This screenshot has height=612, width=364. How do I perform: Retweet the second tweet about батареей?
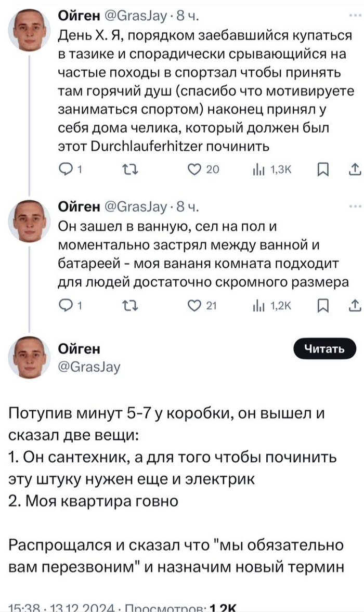[127, 306]
